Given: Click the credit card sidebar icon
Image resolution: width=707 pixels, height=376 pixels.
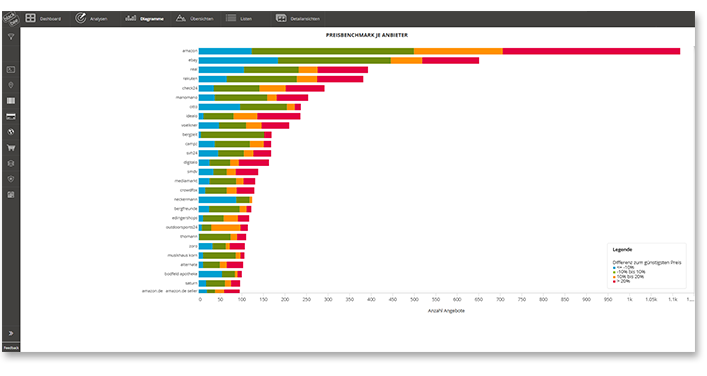Looking at the screenshot, I should pyautogui.click(x=11, y=117).
